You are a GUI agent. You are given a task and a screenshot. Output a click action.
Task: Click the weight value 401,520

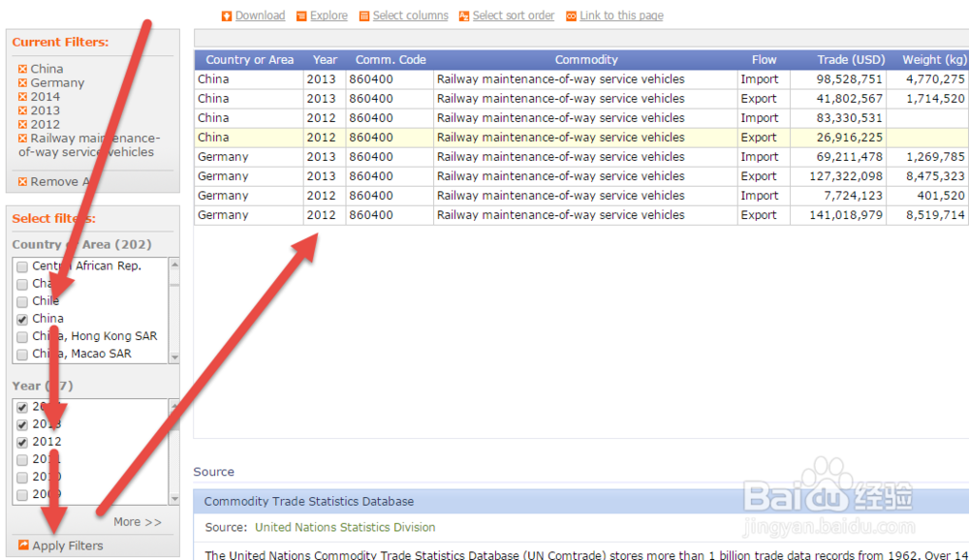(x=941, y=196)
